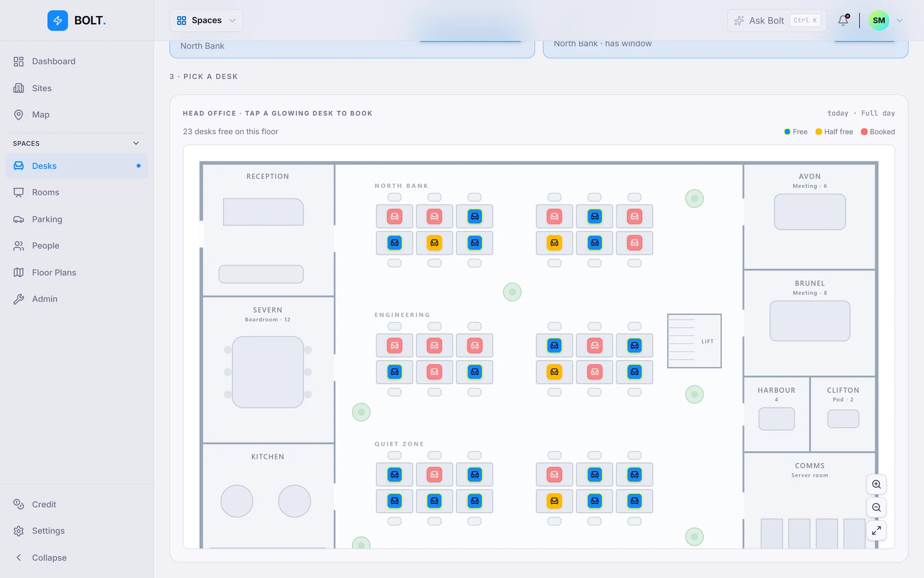Click the "Half free" legend label
The height and width of the screenshot is (578, 924).
[839, 132]
